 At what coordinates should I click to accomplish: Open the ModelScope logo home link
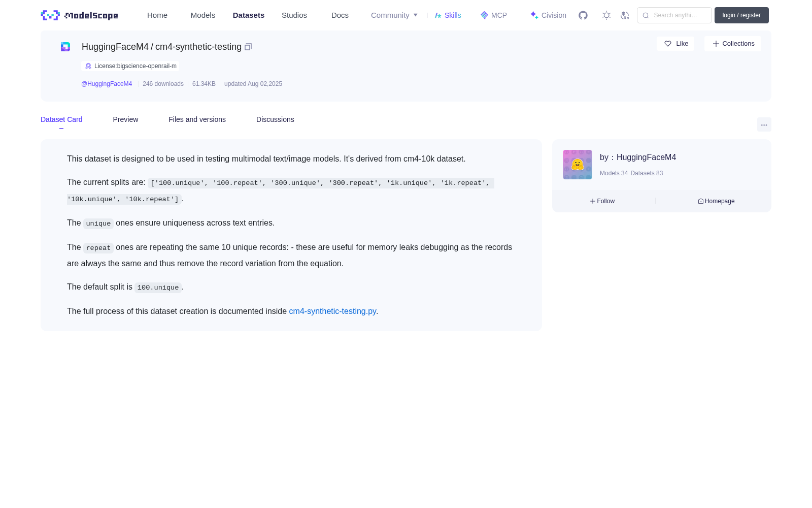tap(80, 15)
